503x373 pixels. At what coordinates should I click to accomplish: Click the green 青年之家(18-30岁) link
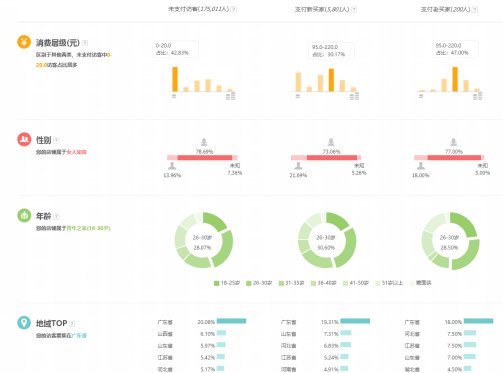click(88, 228)
